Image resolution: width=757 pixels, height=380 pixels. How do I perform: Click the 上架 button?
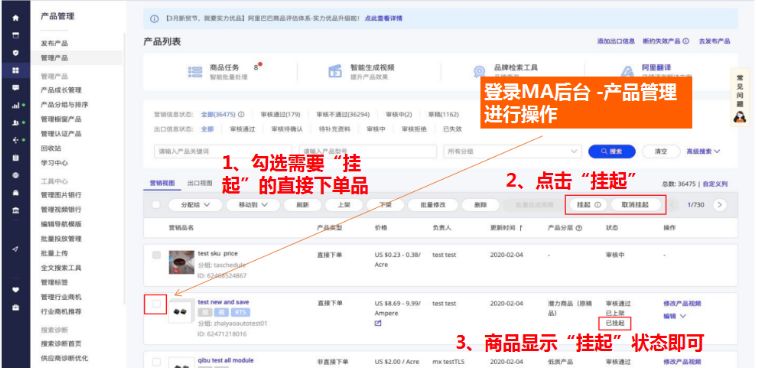344,205
